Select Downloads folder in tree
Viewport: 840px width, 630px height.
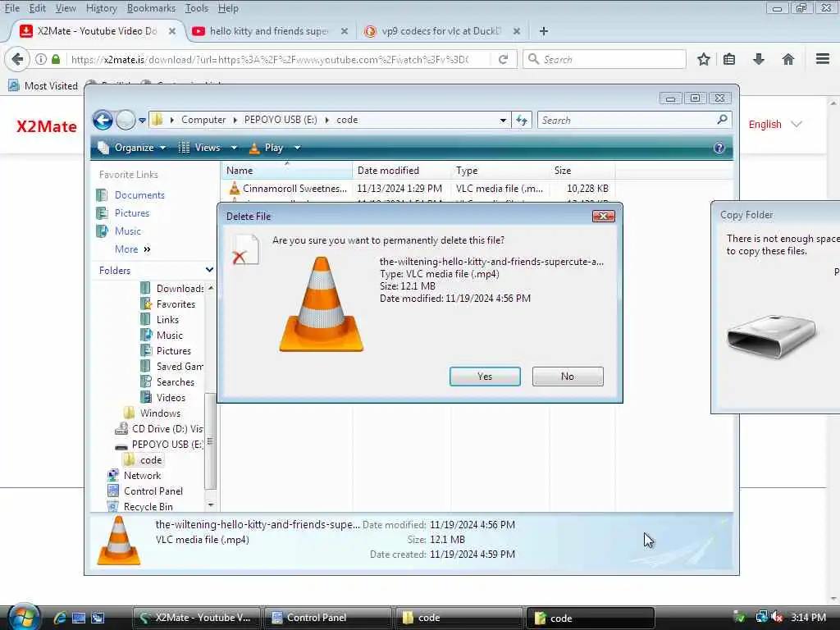click(x=172, y=288)
